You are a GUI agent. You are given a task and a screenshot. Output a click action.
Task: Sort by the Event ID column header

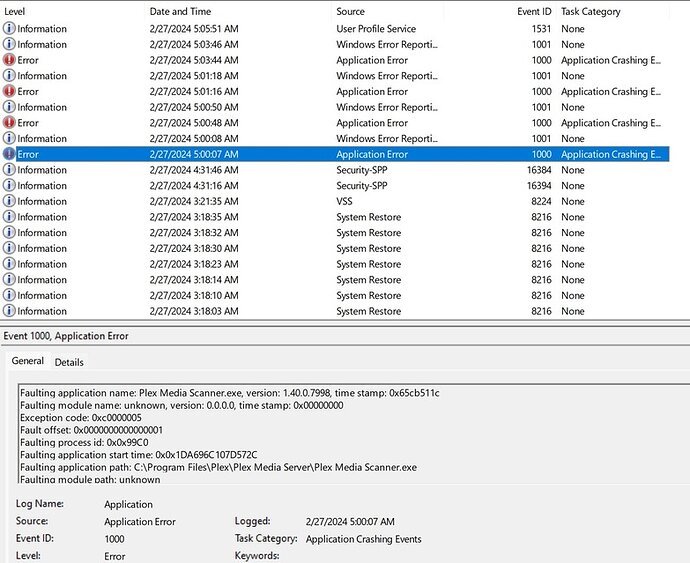[x=534, y=11]
